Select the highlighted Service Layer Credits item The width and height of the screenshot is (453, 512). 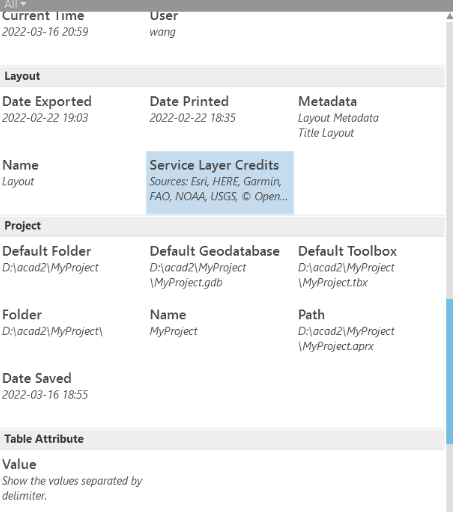coord(220,183)
